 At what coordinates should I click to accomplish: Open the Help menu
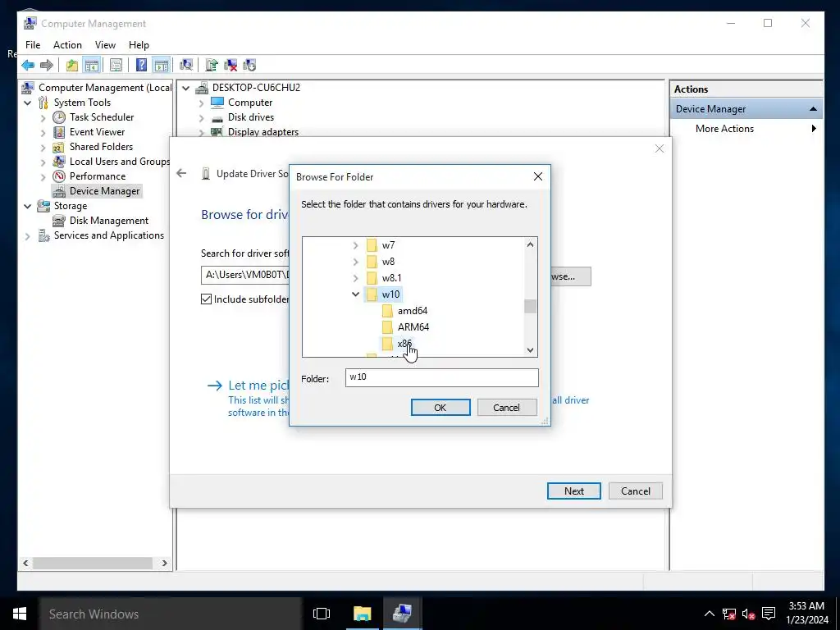pyautogui.click(x=139, y=45)
